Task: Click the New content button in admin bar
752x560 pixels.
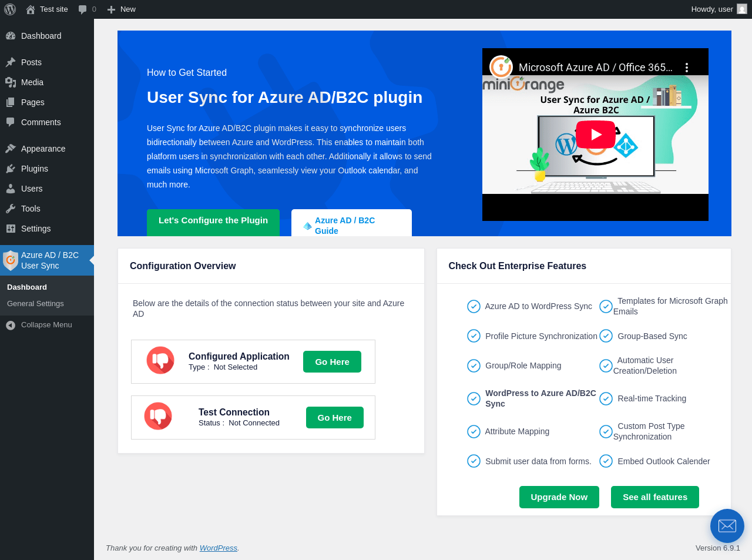Action: [122, 9]
